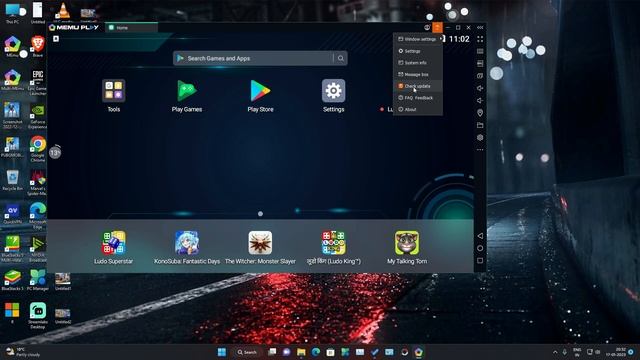Launch the Ludo King app
The width and height of the screenshot is (640, 360).
333,242
